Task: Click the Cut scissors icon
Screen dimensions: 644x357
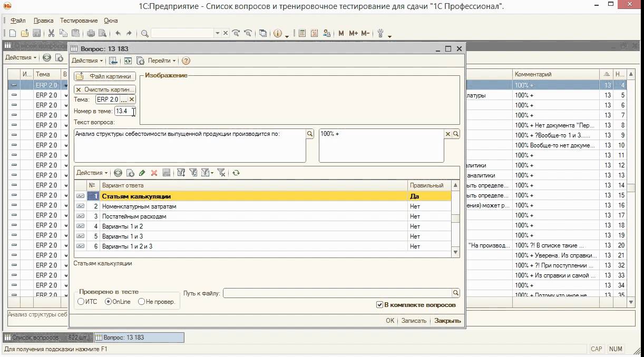Action: tap(51, 33)
